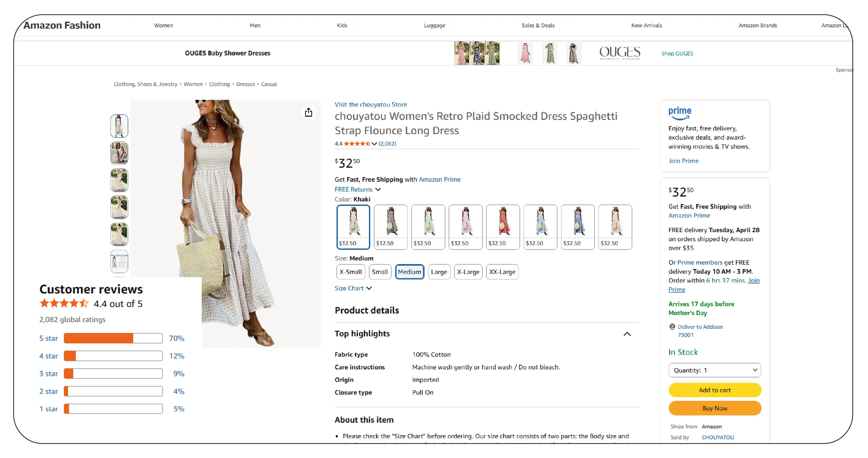Image resolution: width=868 pixels, height=458 pixels.
Task: Click the prime logo
Action: coord(680,113)
